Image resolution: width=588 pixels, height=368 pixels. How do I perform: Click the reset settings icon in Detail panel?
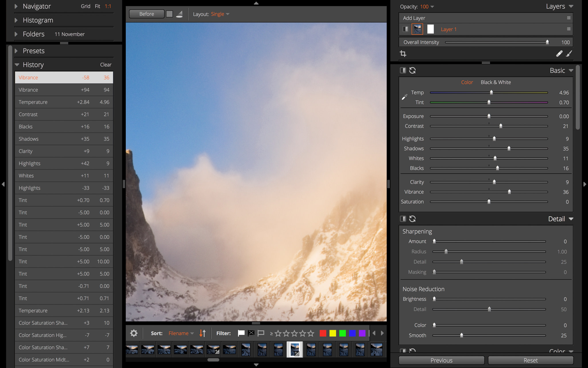413,219
